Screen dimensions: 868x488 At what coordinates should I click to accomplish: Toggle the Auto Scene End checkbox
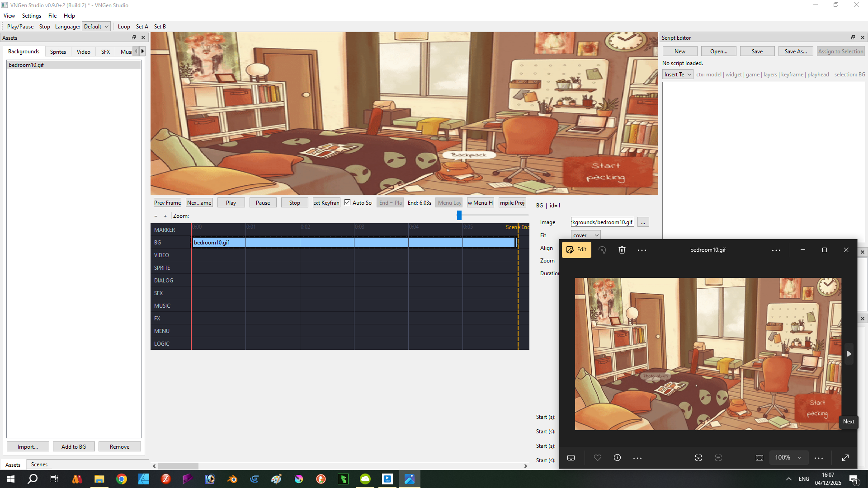click(348, 202)
